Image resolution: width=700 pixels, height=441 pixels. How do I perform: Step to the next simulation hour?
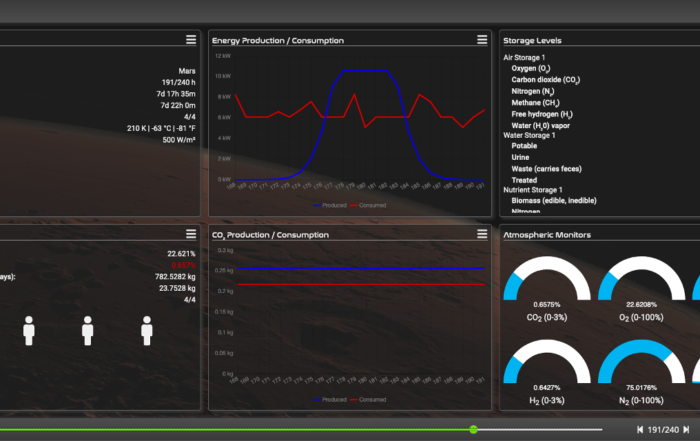(x=685, y=429)
